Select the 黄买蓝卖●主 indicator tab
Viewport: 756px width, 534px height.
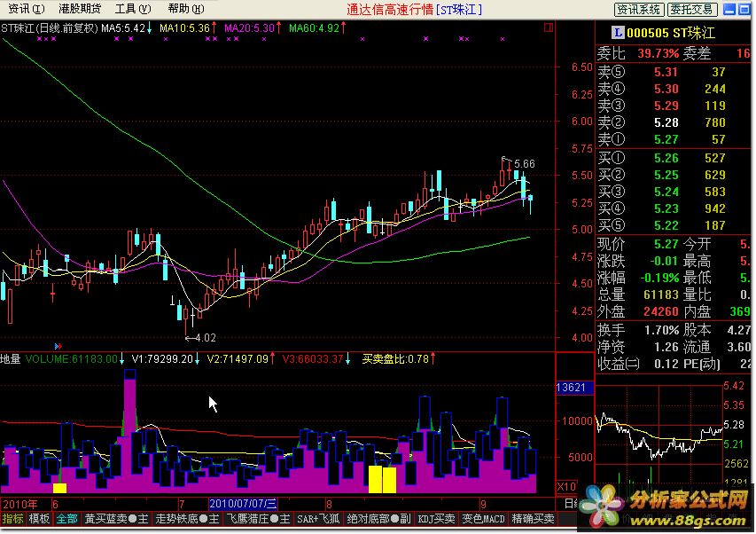point(116,519)
